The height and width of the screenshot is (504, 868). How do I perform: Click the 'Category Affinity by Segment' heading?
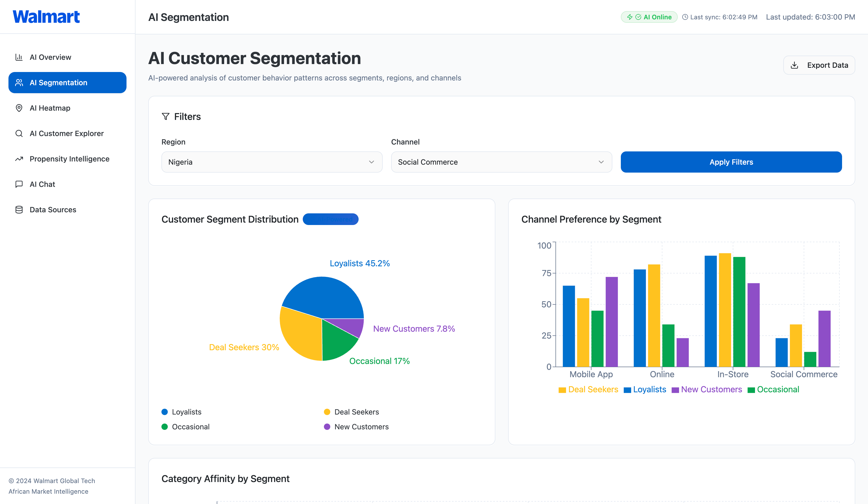click(225, 479)
